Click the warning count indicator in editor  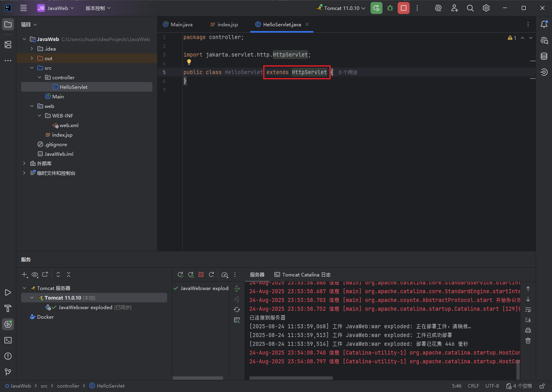[x=512, y=38]
